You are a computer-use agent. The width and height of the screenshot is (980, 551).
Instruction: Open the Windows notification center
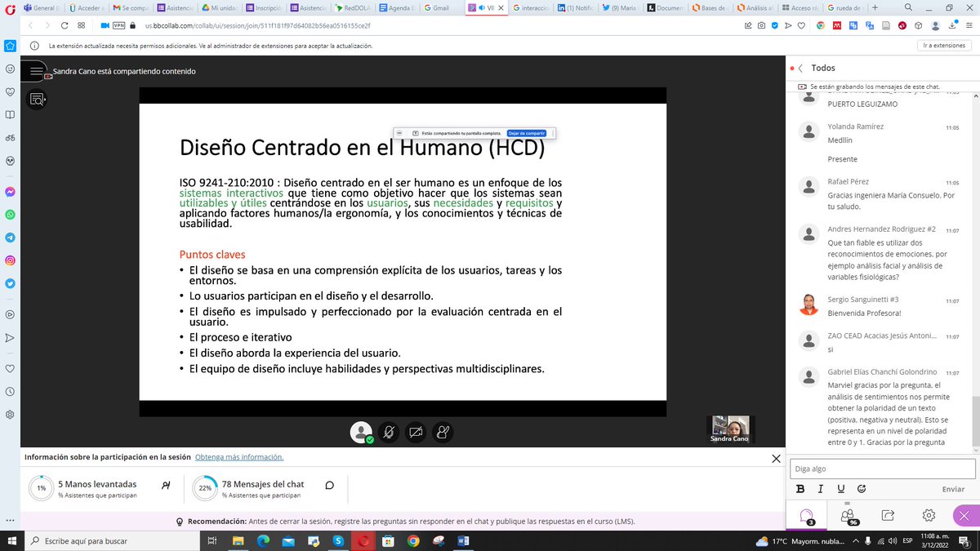point(964,541)
